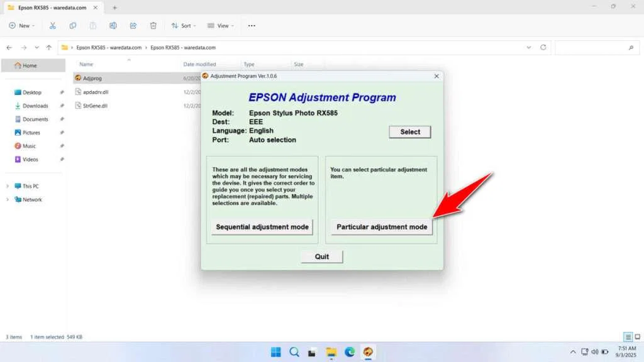644x362 pixels.
Task: Select the Cut icon in the toolbar
Action: pyautogui.click(x=52, y=25)
